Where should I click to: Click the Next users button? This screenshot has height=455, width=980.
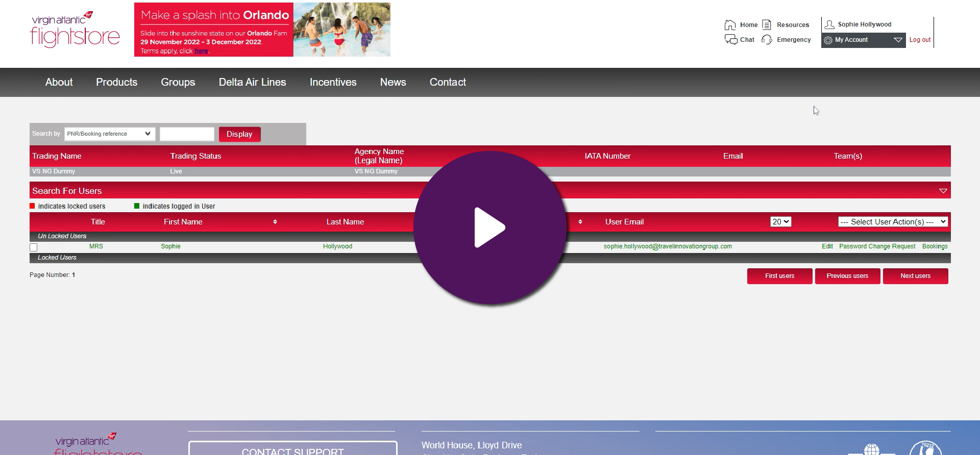(915, 276)
